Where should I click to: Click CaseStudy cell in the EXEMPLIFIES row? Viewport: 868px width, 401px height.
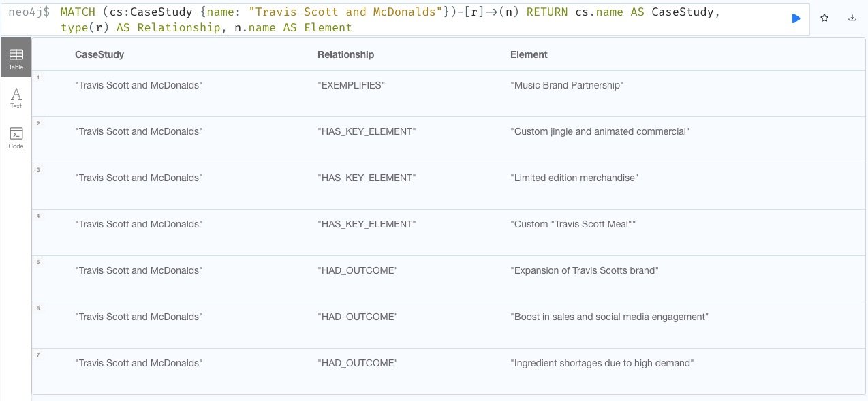[x=139, y=85]
